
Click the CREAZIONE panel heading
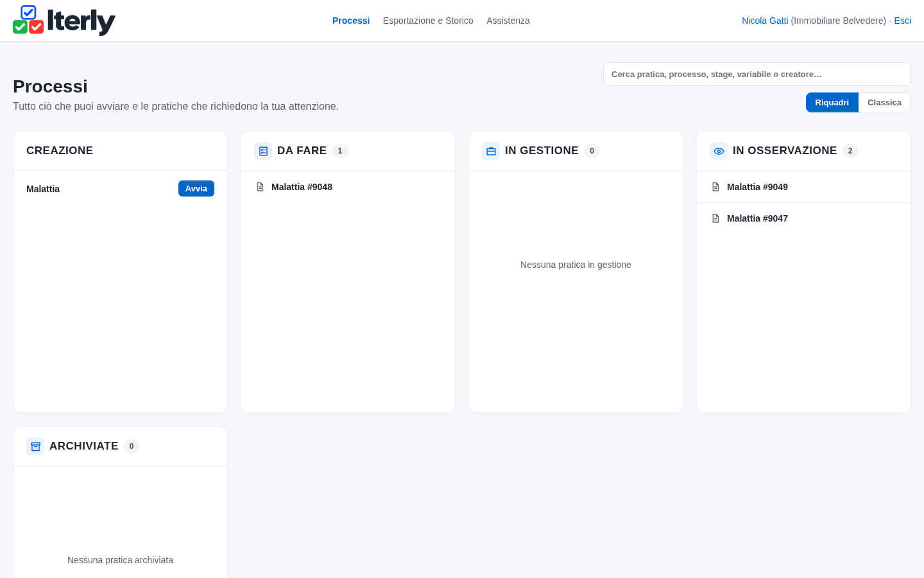pyautogui.click(x=60, y=150)
